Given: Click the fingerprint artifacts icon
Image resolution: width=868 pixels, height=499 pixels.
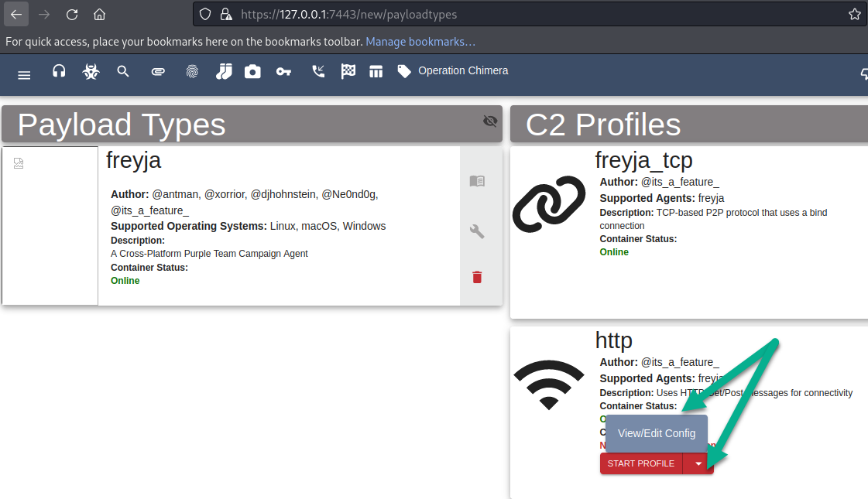Looking at the screenshot, I should [x=192, y=72].
